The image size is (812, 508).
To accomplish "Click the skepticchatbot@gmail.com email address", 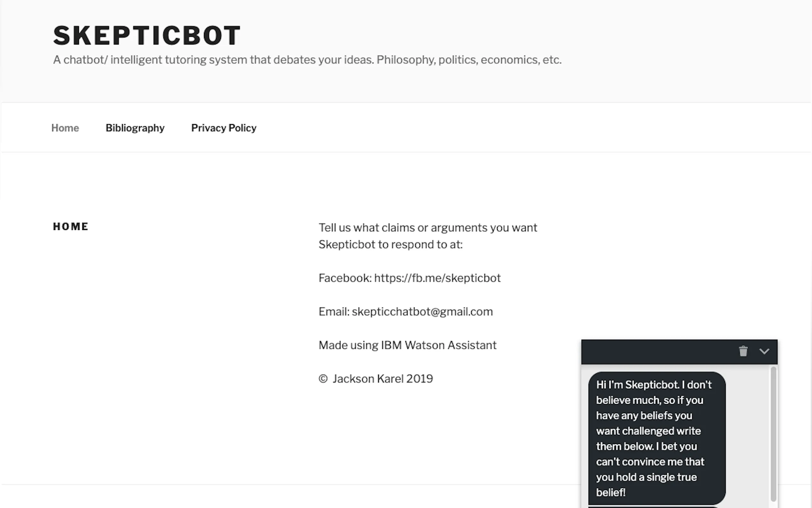I will (x=422, y=312).
